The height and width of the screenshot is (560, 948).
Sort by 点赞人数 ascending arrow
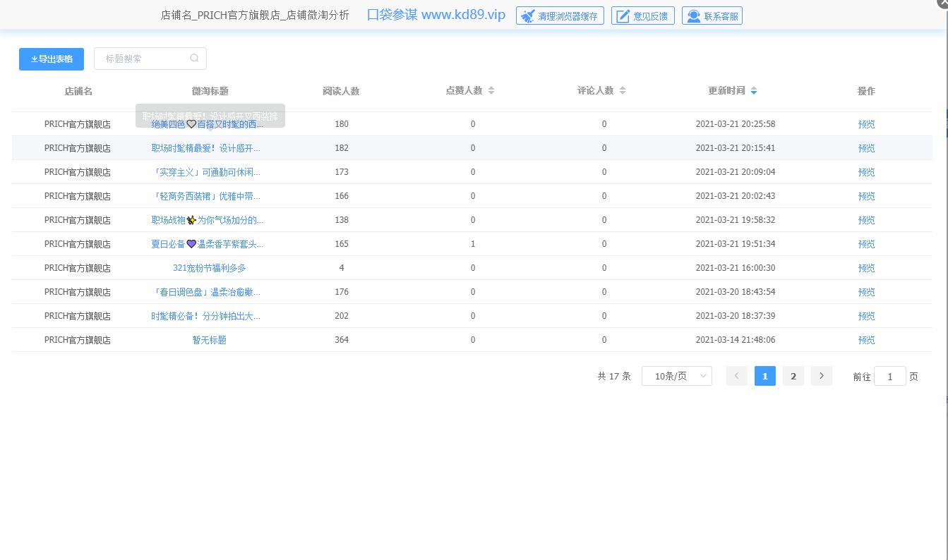(491, 87)
